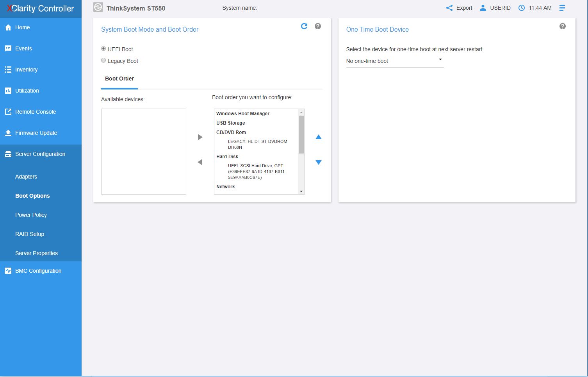Click the BMC Configuration icon
The width and height of the screenshot is (588, 377).
point(8,271)
